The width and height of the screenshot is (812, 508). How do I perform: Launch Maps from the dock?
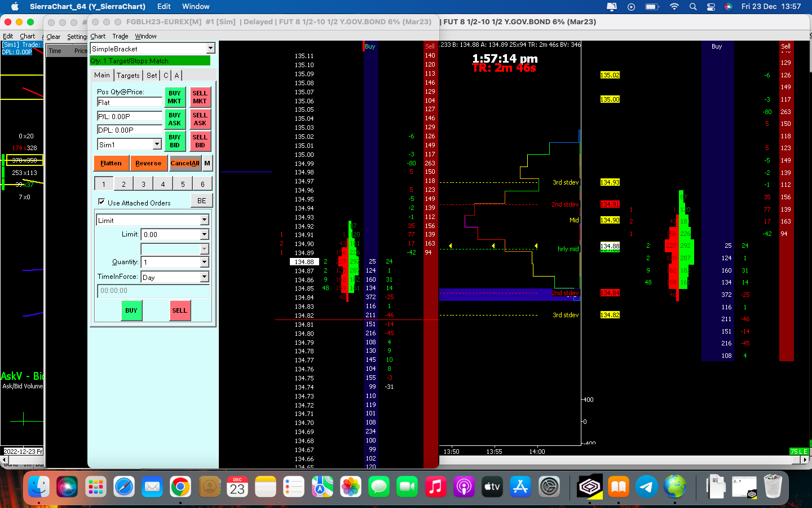click(x=323, y=487)
